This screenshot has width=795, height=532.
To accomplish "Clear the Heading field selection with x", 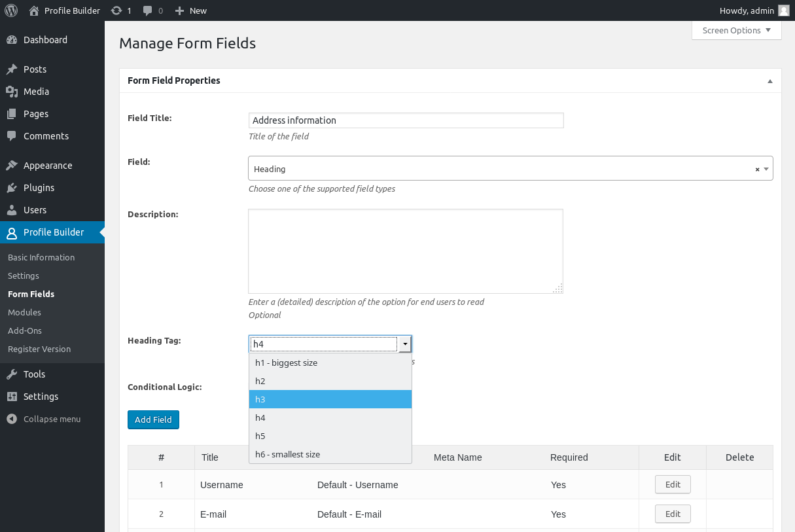I will point(758,169).
